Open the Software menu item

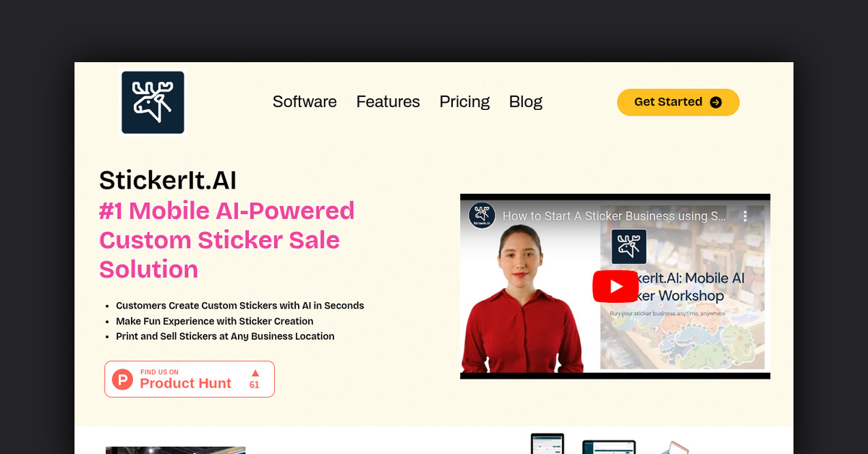[305, 102]
